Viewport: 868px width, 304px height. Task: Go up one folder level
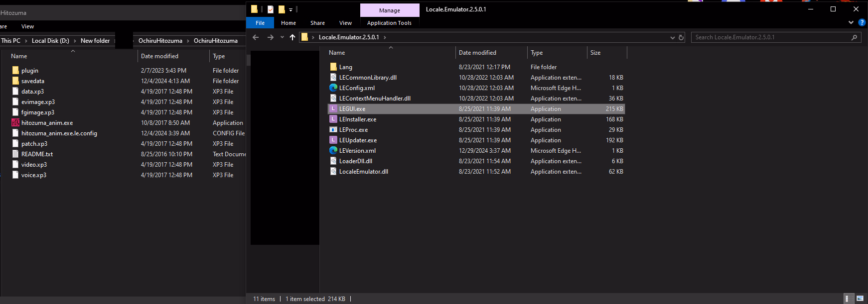[x=292, y=37]
